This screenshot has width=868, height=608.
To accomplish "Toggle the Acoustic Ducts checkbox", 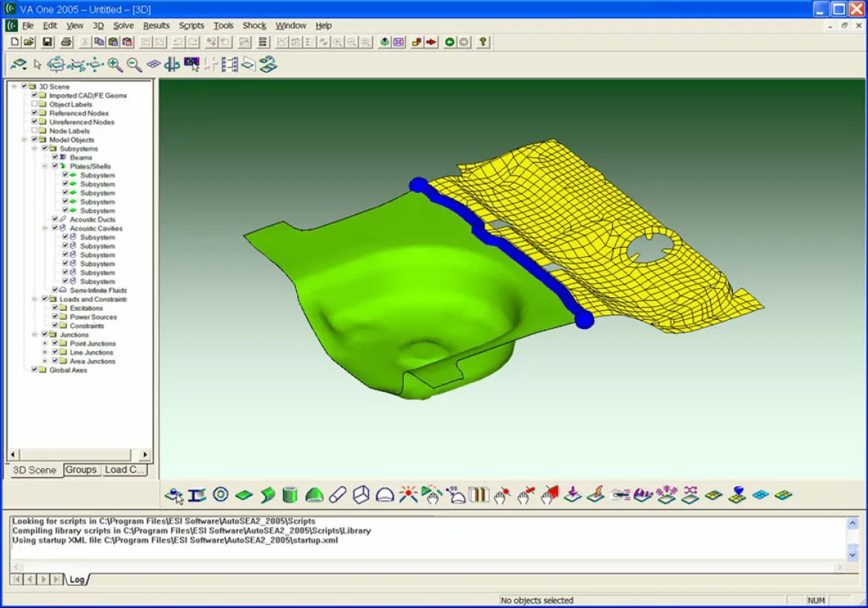I will click(x=55, y=220).
